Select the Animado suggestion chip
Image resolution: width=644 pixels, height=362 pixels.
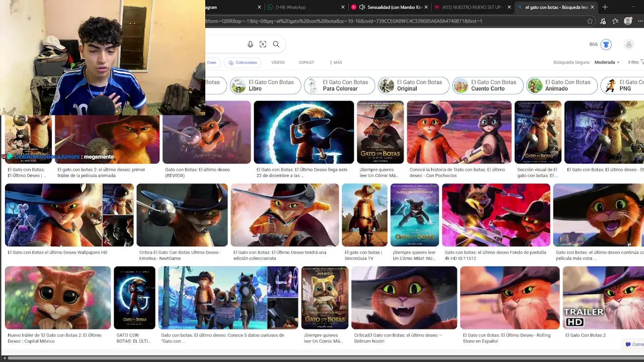[562, 85]
